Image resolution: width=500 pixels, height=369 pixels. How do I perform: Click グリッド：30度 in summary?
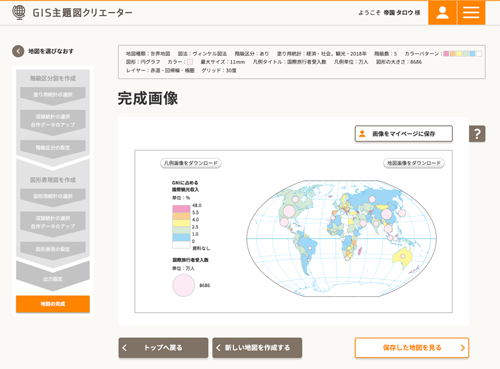coord(219,71)
